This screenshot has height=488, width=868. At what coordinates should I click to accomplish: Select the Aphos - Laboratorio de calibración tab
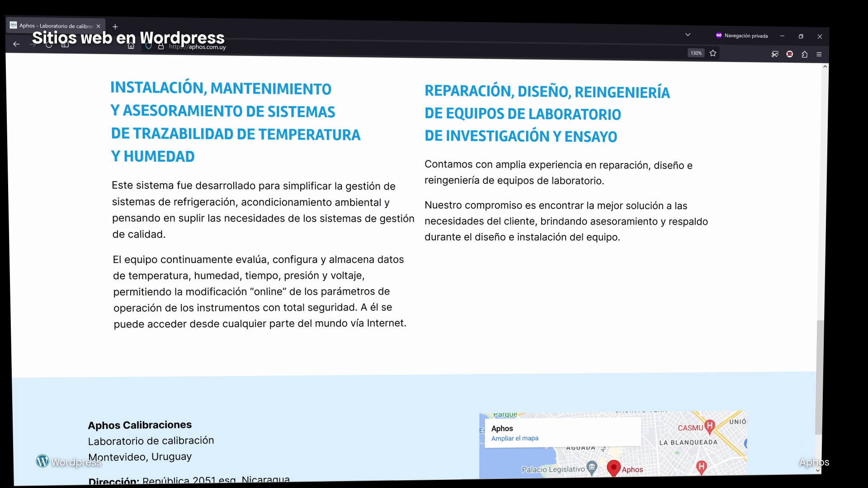(x=56, y=26)
